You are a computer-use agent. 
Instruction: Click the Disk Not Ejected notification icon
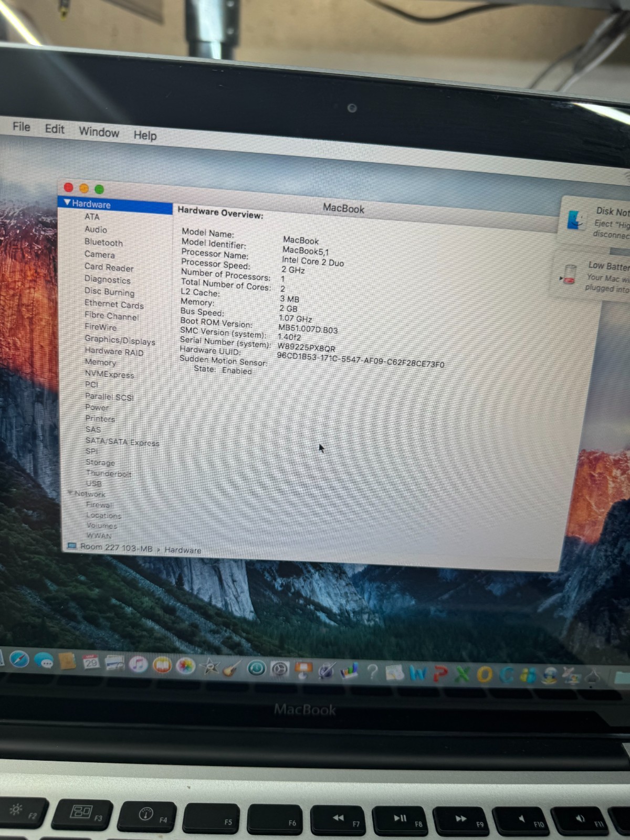pyautogui.click(x=576, y=219)
